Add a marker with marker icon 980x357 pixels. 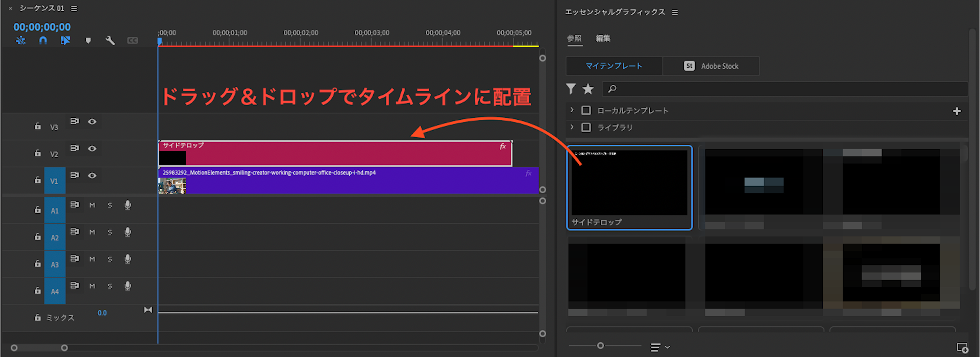pyautogui.click(x=88, y=40)
